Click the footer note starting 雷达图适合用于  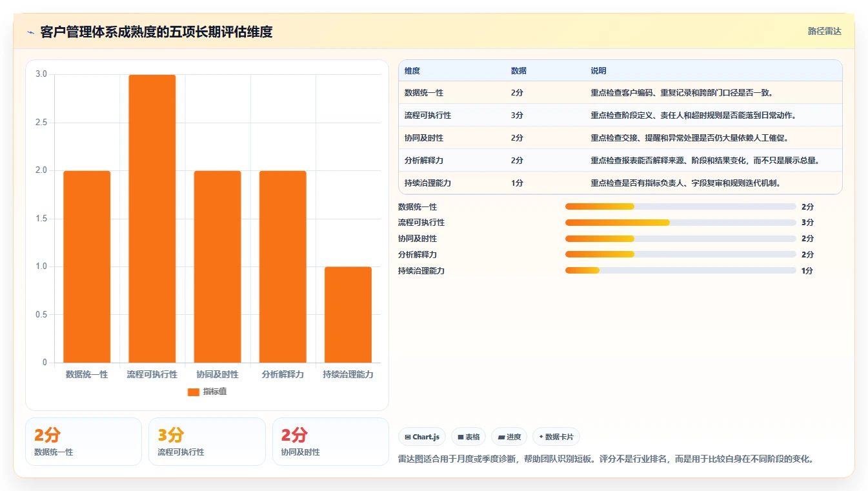point(607,459)
